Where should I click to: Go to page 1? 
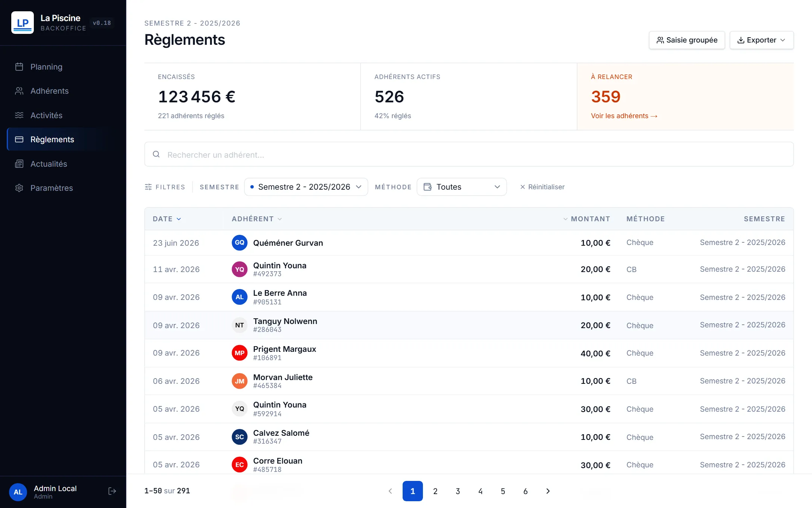click(x=413, y=491)
